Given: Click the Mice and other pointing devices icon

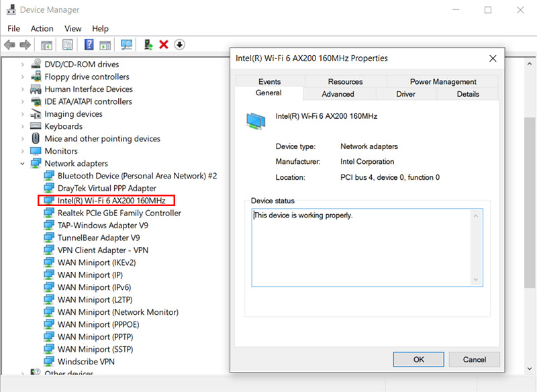Looking at the screenshot, I should pos(36,138).
